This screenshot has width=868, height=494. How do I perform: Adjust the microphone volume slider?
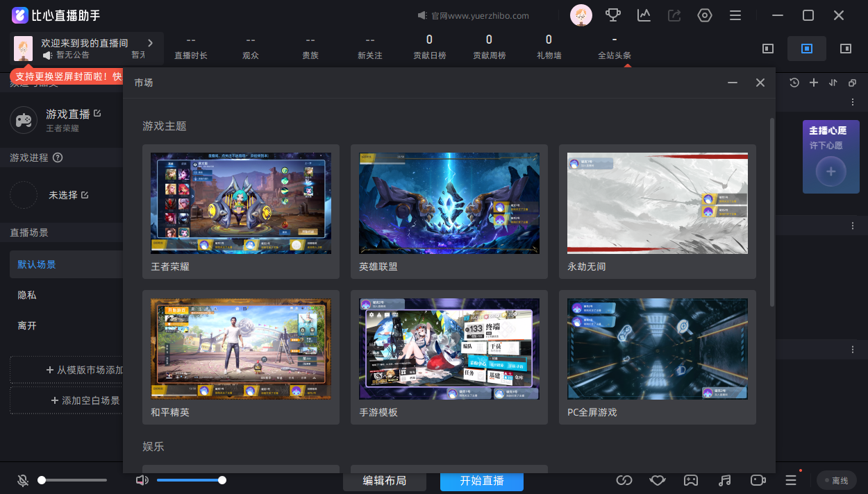tap(73, 480)
